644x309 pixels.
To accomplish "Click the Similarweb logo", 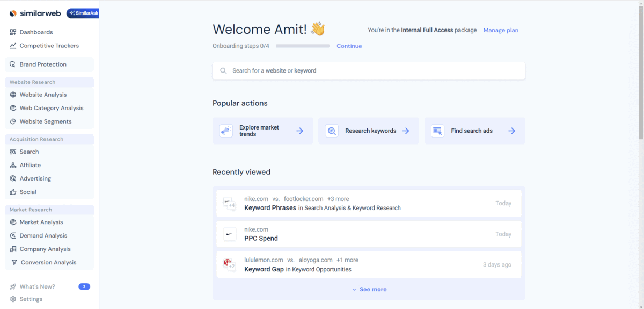I will (35, 13).
